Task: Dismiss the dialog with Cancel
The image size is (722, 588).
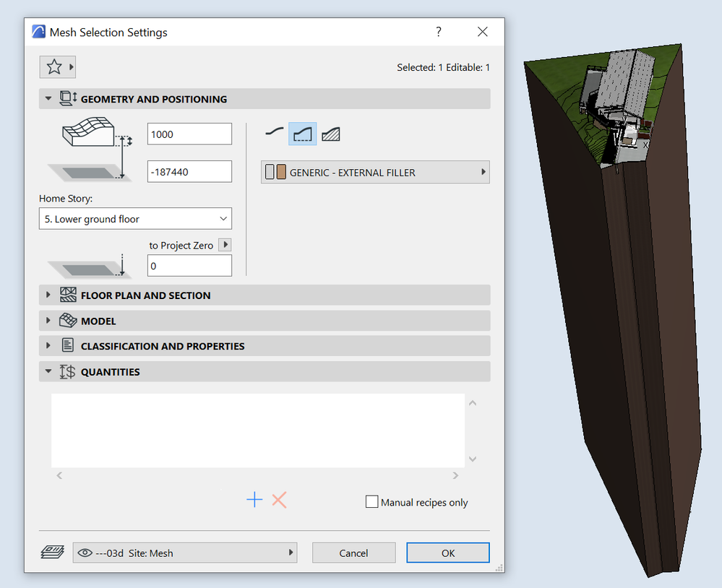Action: [x=353, y=552]
